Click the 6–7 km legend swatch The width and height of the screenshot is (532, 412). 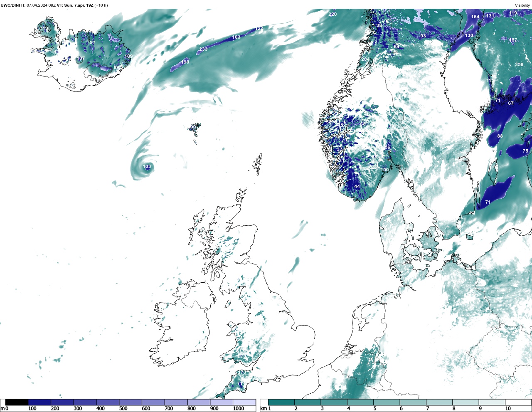pos(413,402)
